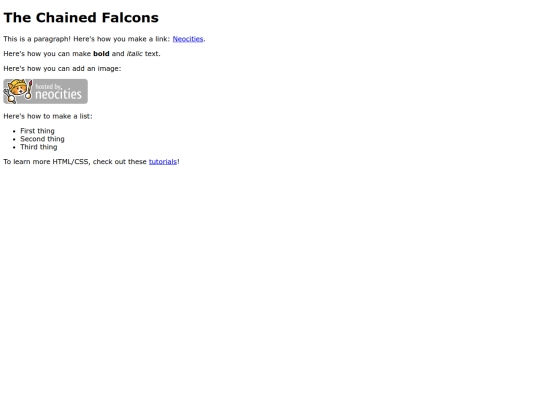
Task: Click the bullet before 'Third thing'
Action: (14, 147)
